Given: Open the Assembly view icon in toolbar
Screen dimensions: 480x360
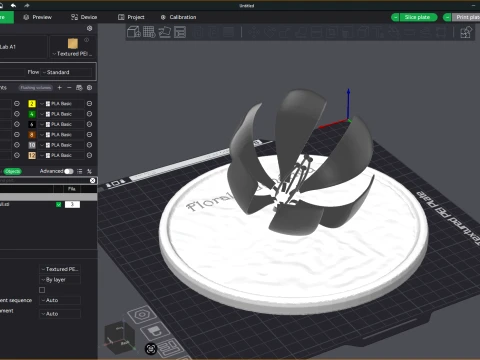Looking at the screenshot, I should [x=466, y=32].
